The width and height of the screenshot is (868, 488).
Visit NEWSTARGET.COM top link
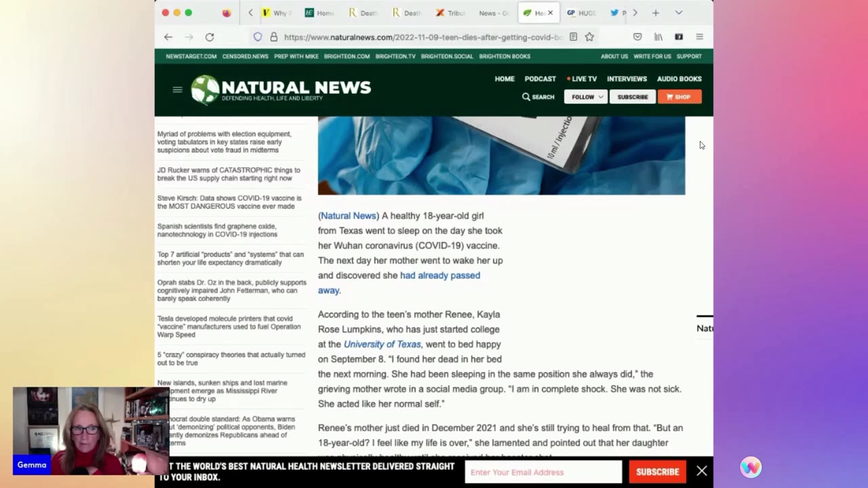[x=191, y=56]
